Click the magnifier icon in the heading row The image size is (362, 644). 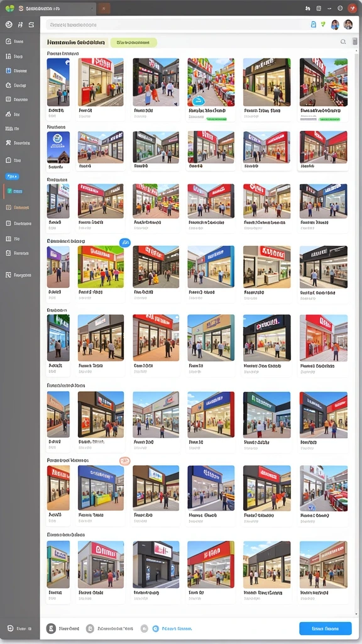(x=343, y=42)
